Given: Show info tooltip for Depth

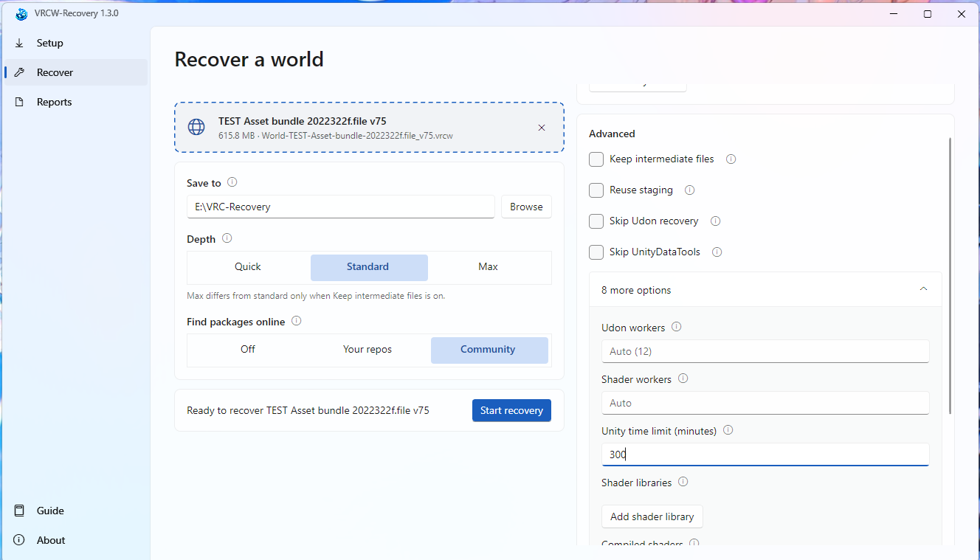Looking at the screenshot, I should pyautogui.click(x=227, y=238).
